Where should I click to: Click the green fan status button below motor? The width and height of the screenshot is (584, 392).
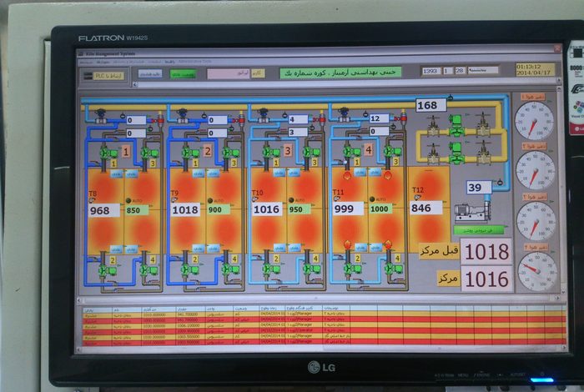(479, 230)
